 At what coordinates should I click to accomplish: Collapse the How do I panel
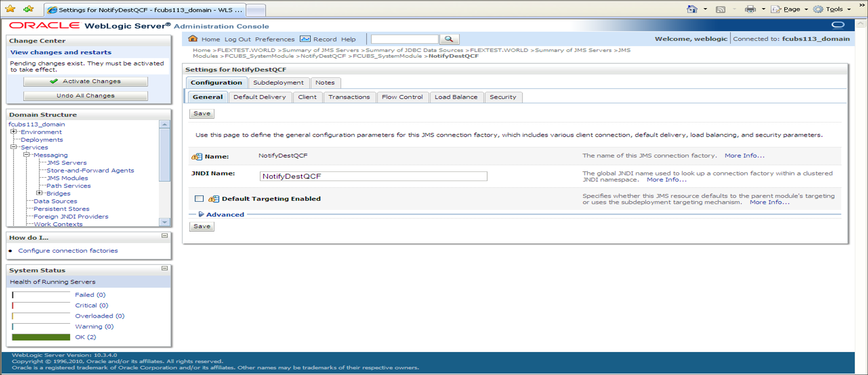[165, 236]
